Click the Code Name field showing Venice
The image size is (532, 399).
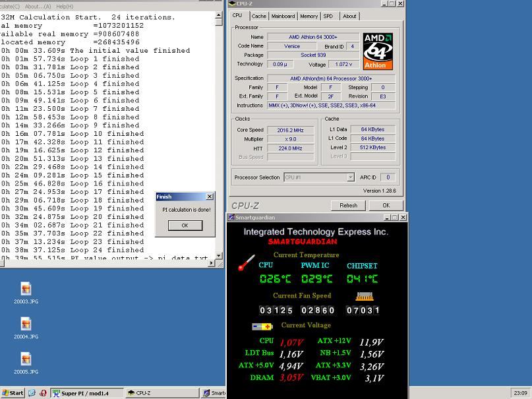pyautogui.click(x=292, y=46)
